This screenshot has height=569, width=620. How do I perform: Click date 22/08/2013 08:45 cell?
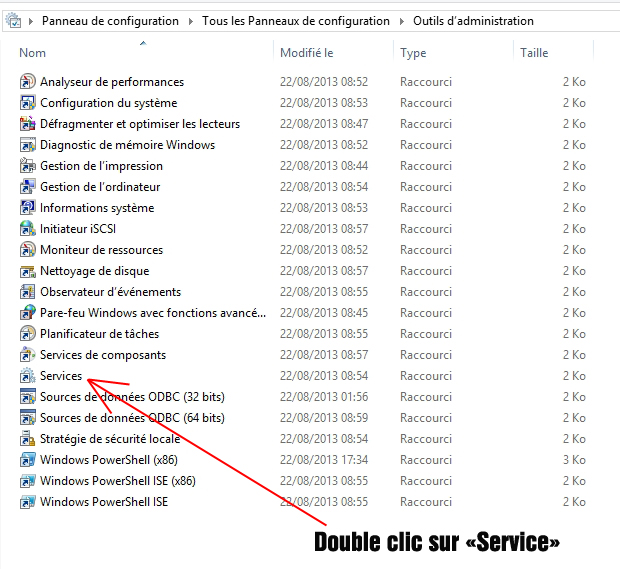pyautogui.click(x=324, y=313)
